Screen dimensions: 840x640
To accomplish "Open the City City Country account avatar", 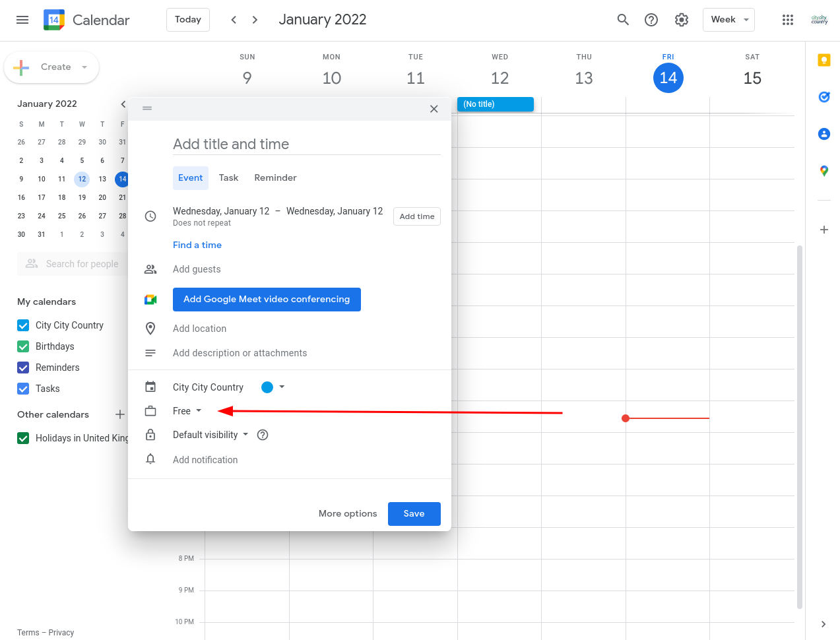I will (820, 20).
